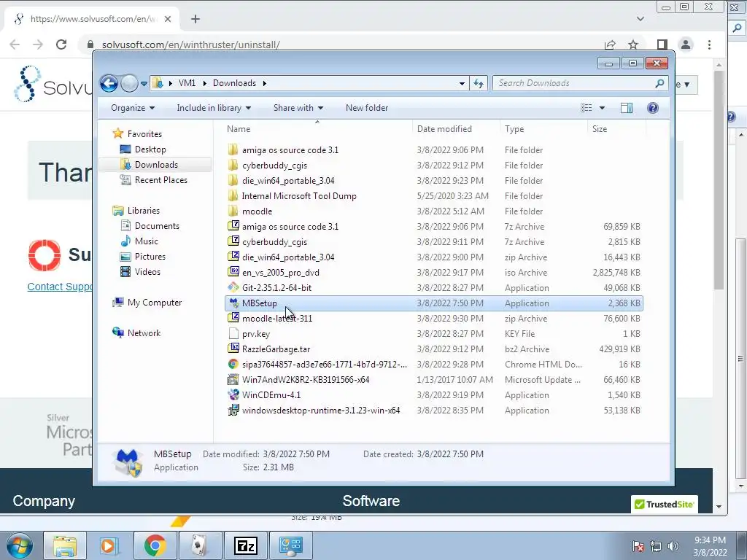Click the Explorer Back arrow button
Image resolution: width=747 pixels, height=560 pixels.
(109, 83)
